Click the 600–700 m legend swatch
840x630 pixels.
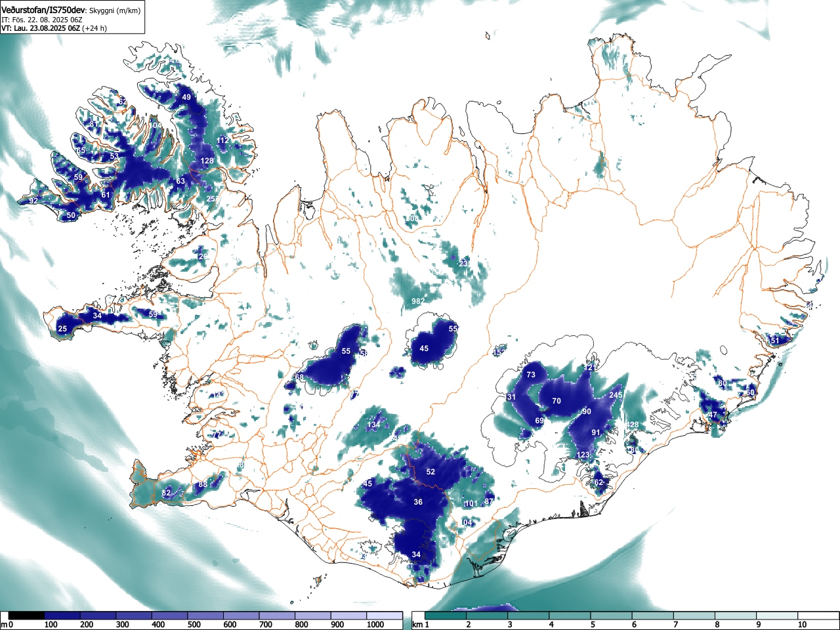click(x=241, y=616)
